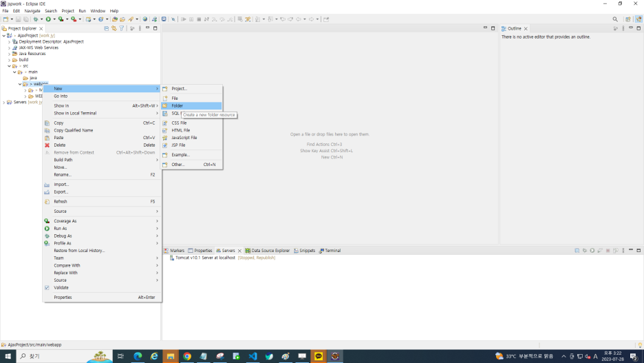Click the Windows Start button
The width and height of the screenshot is (644, 363).
(x=8, y=356)
